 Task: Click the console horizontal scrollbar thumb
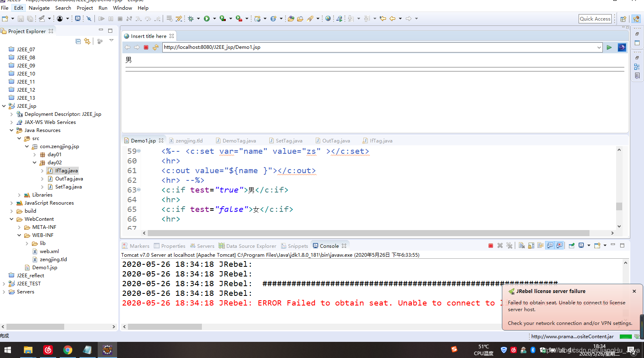click(x=165, y=327)
